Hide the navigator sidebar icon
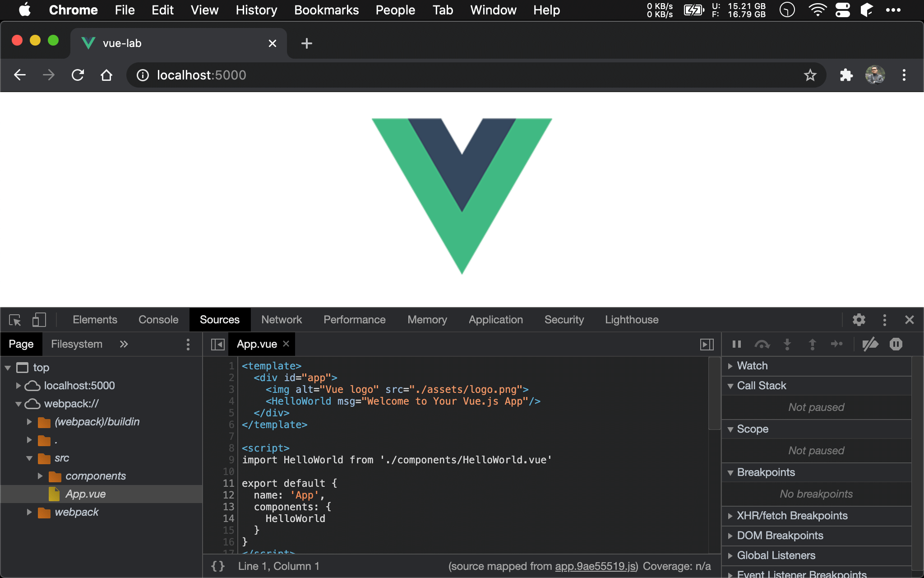The image size is (924, 578). pos(217,345)
